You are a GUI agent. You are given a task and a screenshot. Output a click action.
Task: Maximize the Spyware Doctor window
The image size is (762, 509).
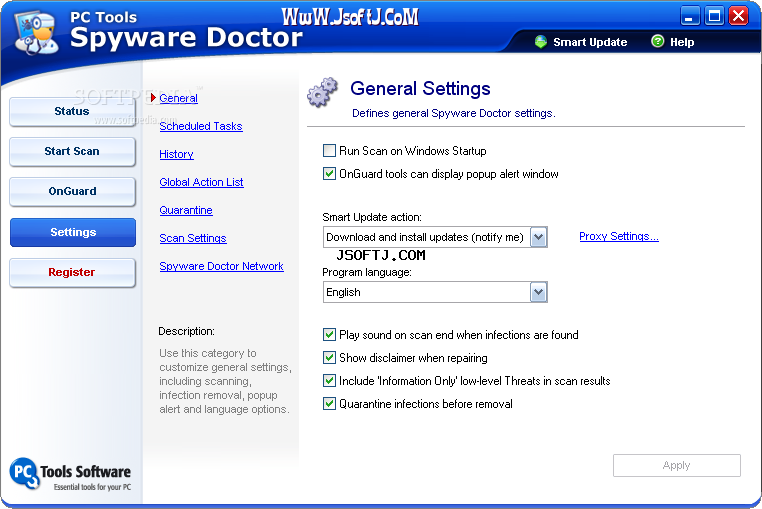click(714, 16)
